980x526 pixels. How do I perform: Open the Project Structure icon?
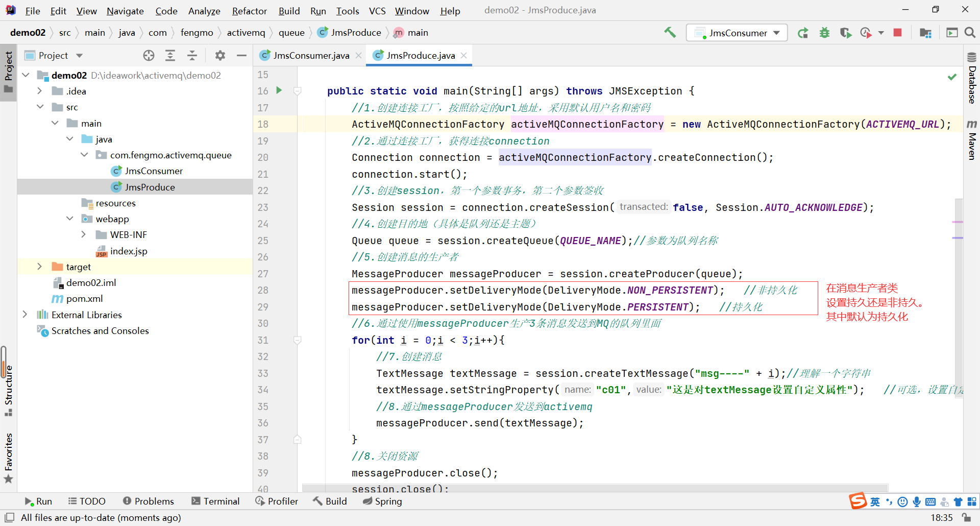925,33
